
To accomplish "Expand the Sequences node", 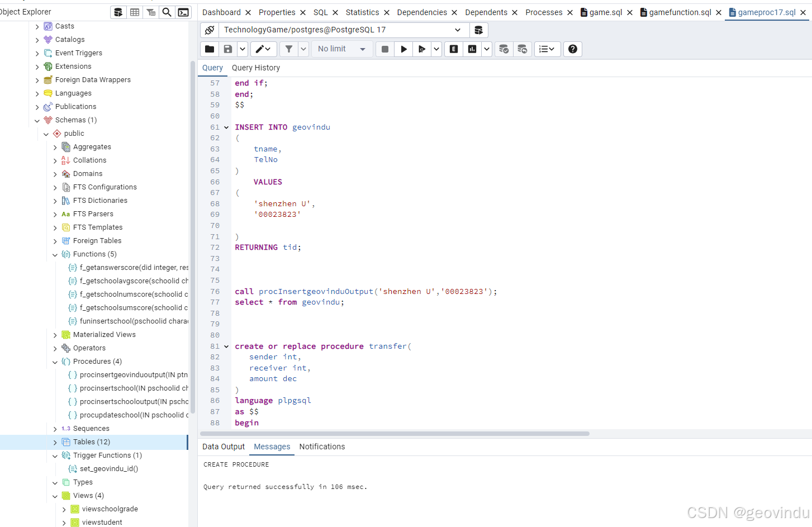I will pos(55,429).
